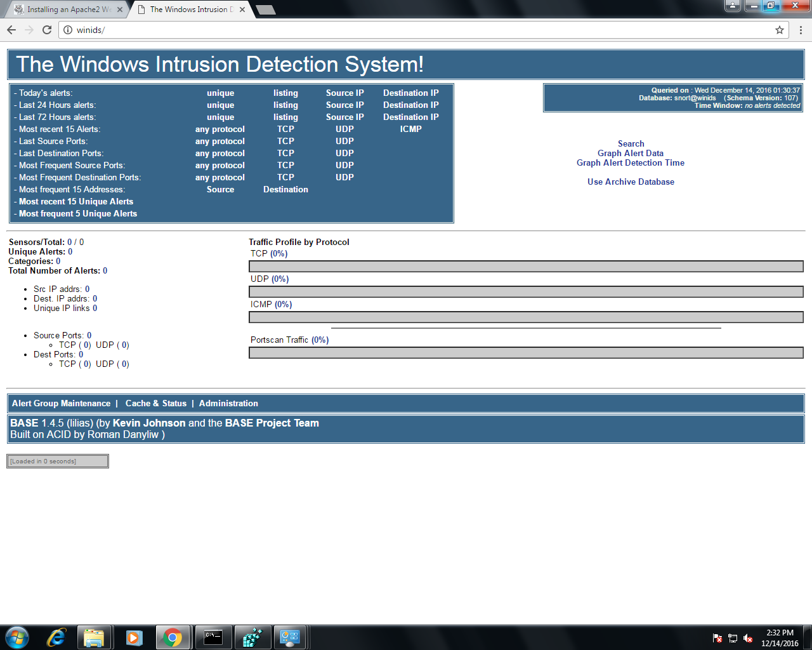Open Command Prompt from the taskbar

tap(213, 637)
